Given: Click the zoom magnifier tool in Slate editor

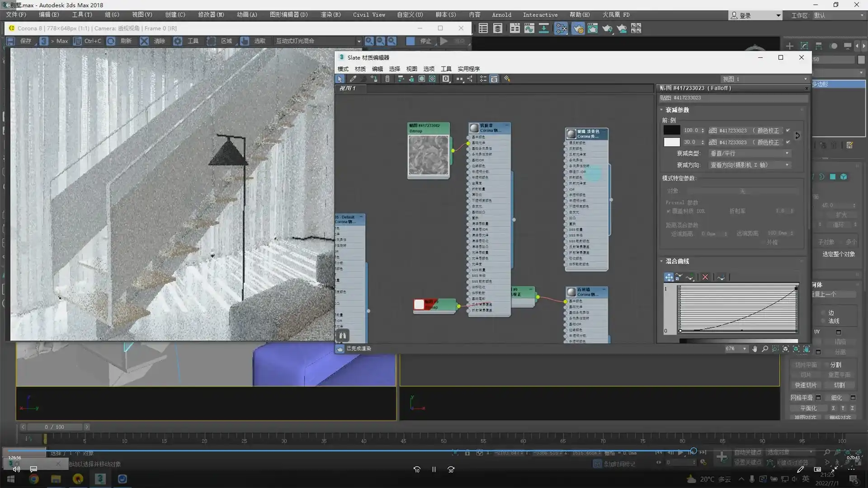Looking at the screenshot, I should click(x=764, y=349).
